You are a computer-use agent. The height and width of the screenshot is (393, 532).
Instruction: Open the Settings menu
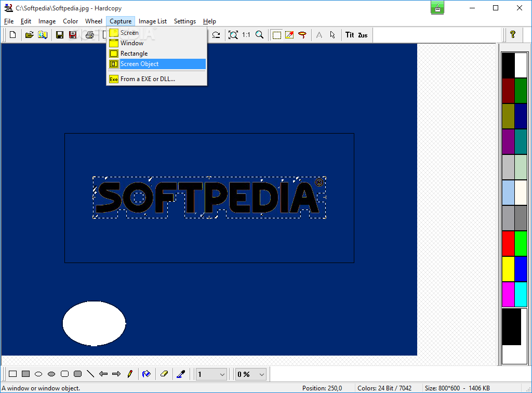click(x=185, y=21)
